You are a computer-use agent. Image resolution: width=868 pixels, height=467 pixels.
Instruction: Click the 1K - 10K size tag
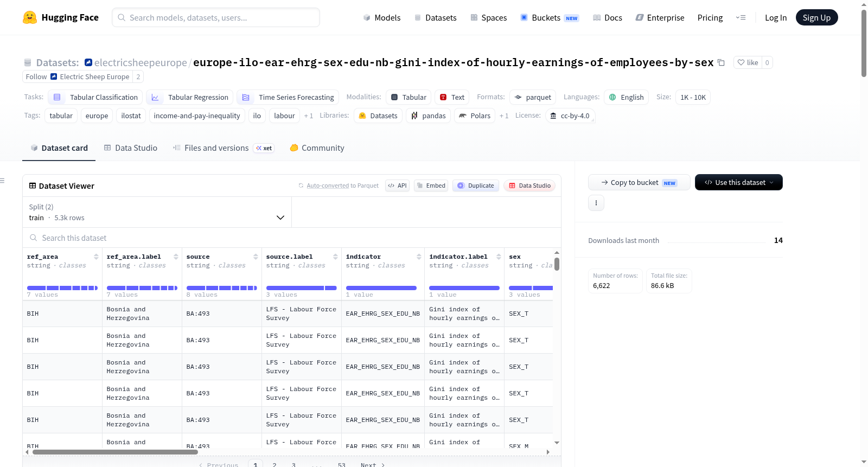coord(693,97)
